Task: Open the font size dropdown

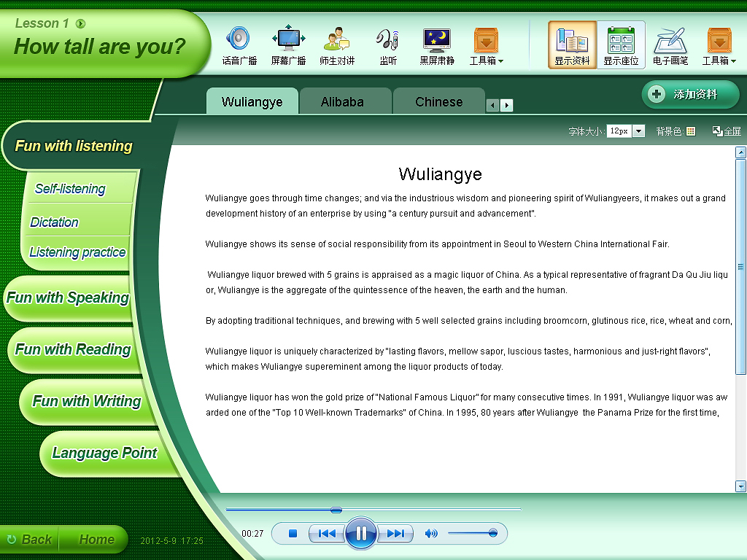Action: pos(638,131)
